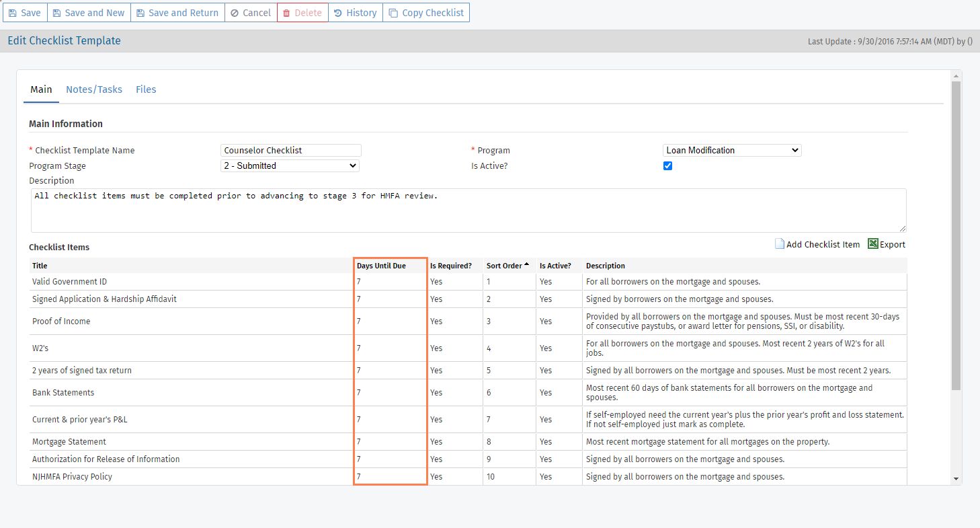Click inside the Checklist Template Name field
The width and height of the screenshot is (980, 528).
coord(290,150)
